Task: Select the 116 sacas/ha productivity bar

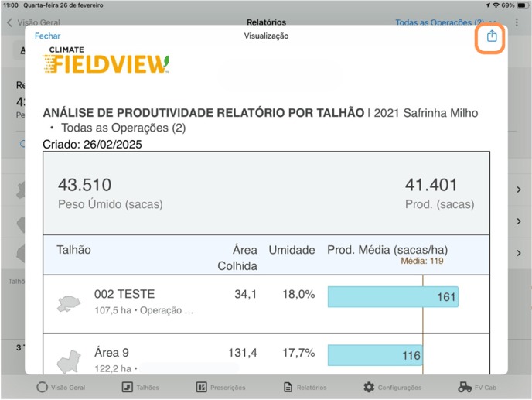Action: pos(375,355)
